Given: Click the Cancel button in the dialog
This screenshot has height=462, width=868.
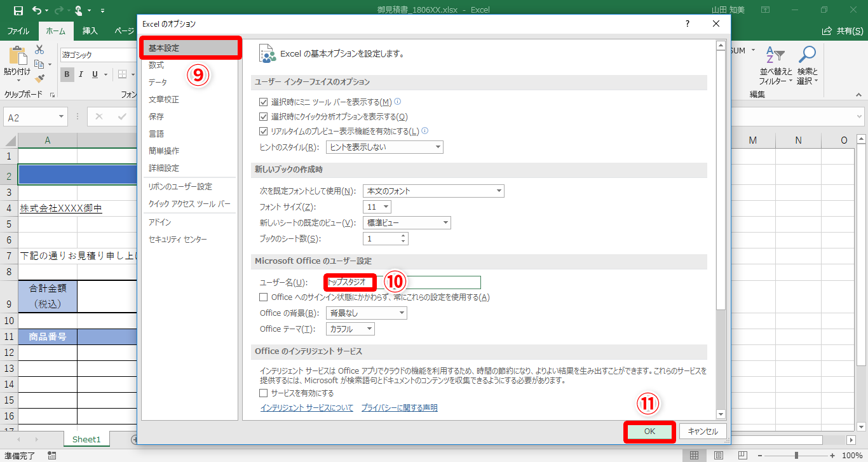Looking at the screenshot, I should [703, 431].
